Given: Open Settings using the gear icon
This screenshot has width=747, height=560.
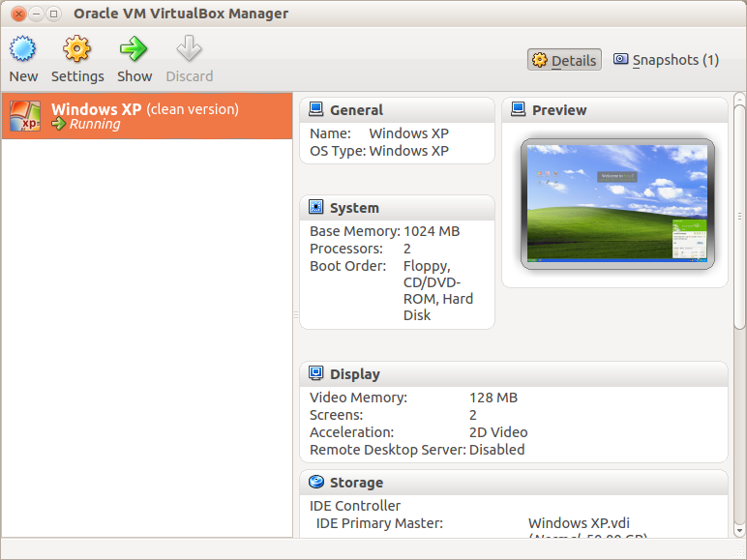Looking at the screenshot, I should [x=76, y=49].
